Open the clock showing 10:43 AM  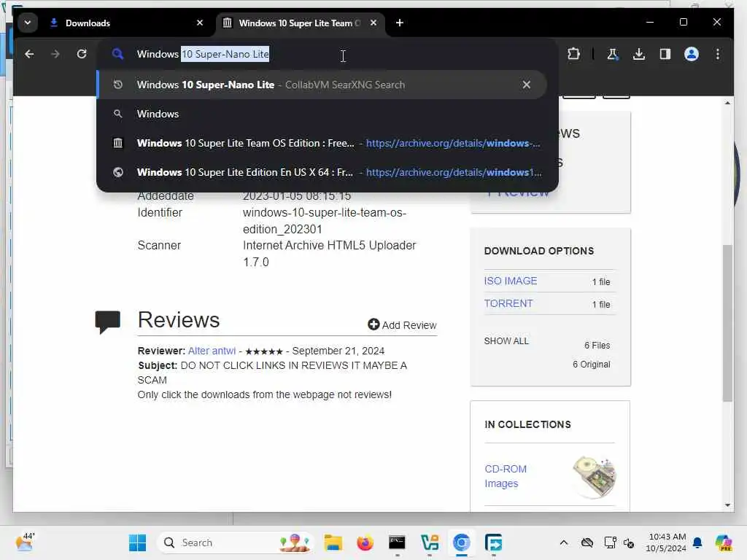[x=665, y=542]
